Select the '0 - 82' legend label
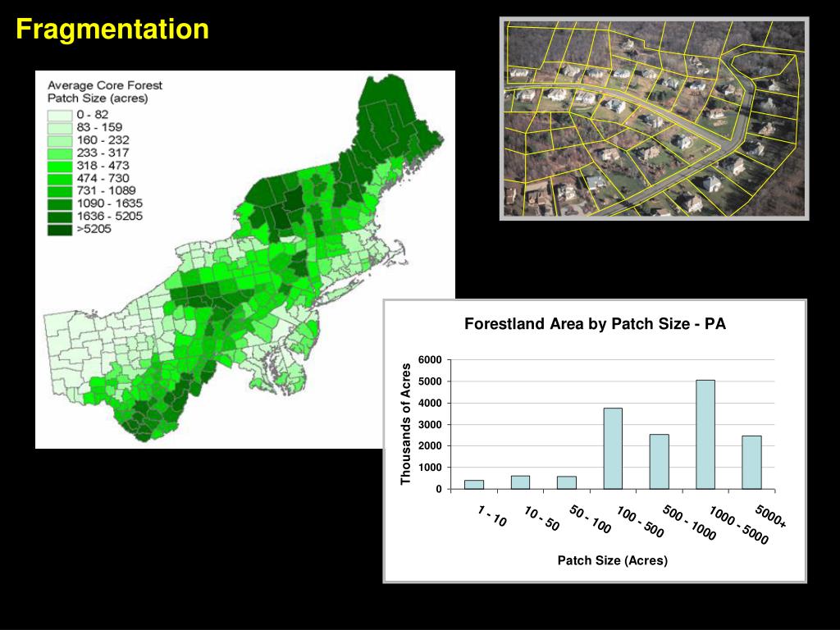Image resolution: width=840 pixels, height=630 pixels. [x=92, y=115]
